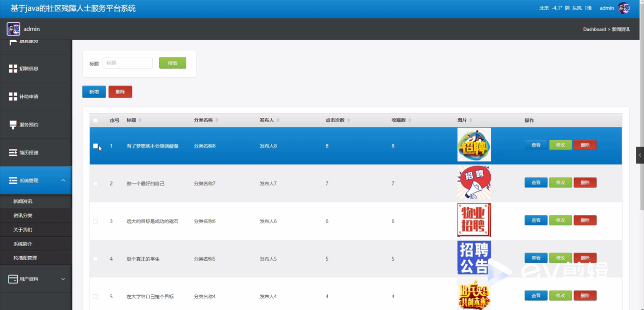Viewport: 644px width, 310px height.
Task: Click the admin avatar in top-right header
Action: click(x=624, y=8)
